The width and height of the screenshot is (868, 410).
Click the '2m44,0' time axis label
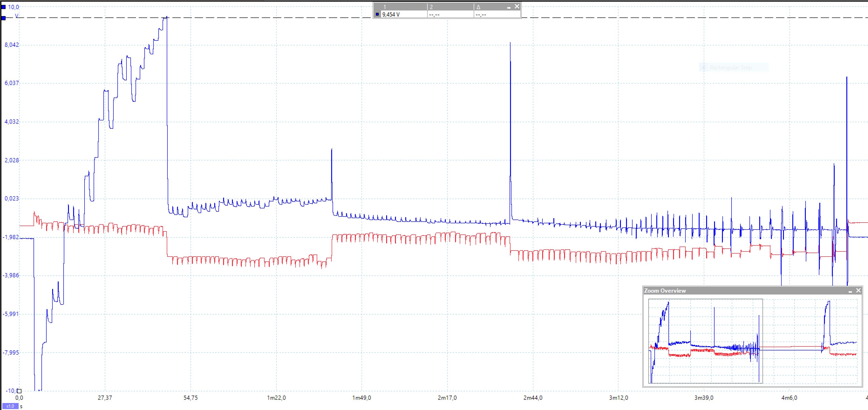coord(533,398)
